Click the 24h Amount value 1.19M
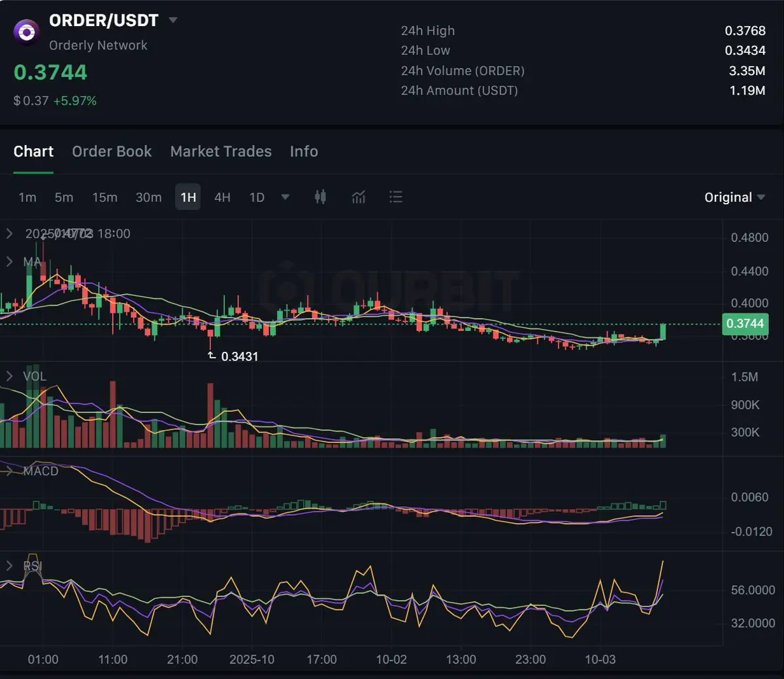 [x=747, y=90]
